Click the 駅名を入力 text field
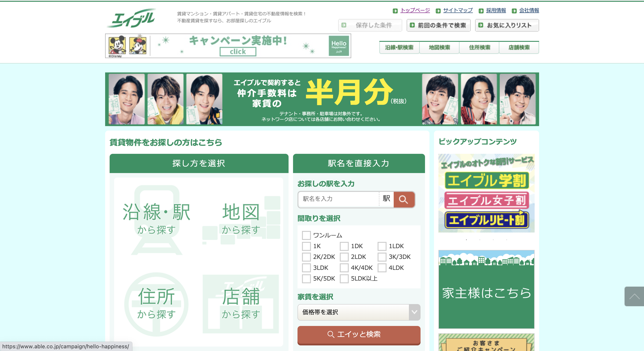The height and width of the screenshot is (351, 644). pos(338,199)
